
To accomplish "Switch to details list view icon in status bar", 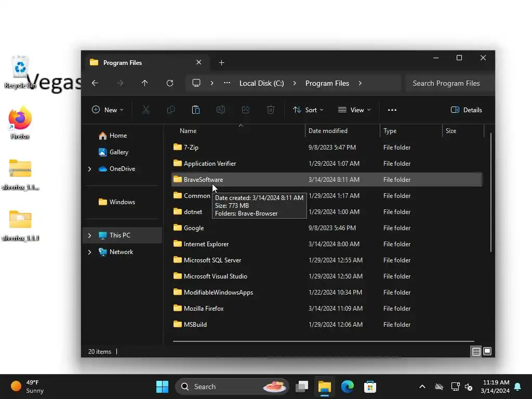I will (x=476, y=352).
